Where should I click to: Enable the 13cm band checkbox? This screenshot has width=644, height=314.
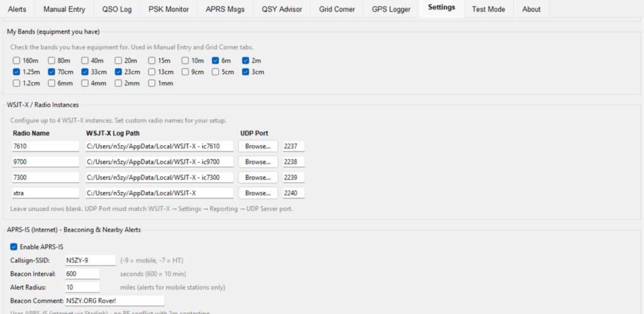tap(152, 72)
